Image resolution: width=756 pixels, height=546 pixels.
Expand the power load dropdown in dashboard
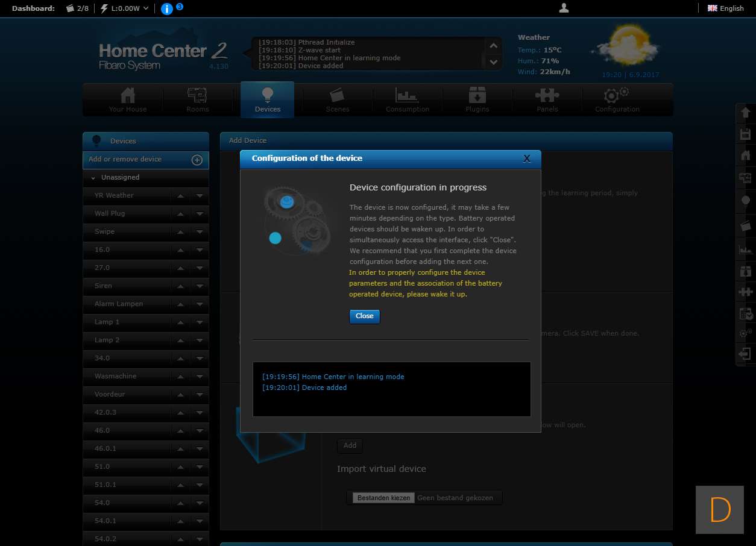146,8
